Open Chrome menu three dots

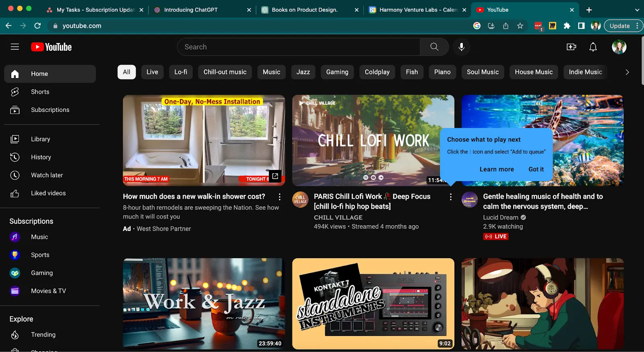click(637, 26)
